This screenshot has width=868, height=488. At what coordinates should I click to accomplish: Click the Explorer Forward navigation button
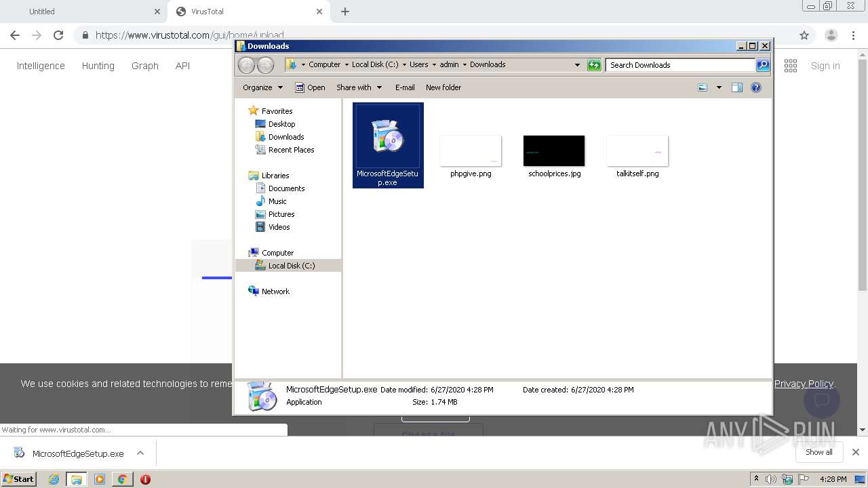click(x=265, y=65)
